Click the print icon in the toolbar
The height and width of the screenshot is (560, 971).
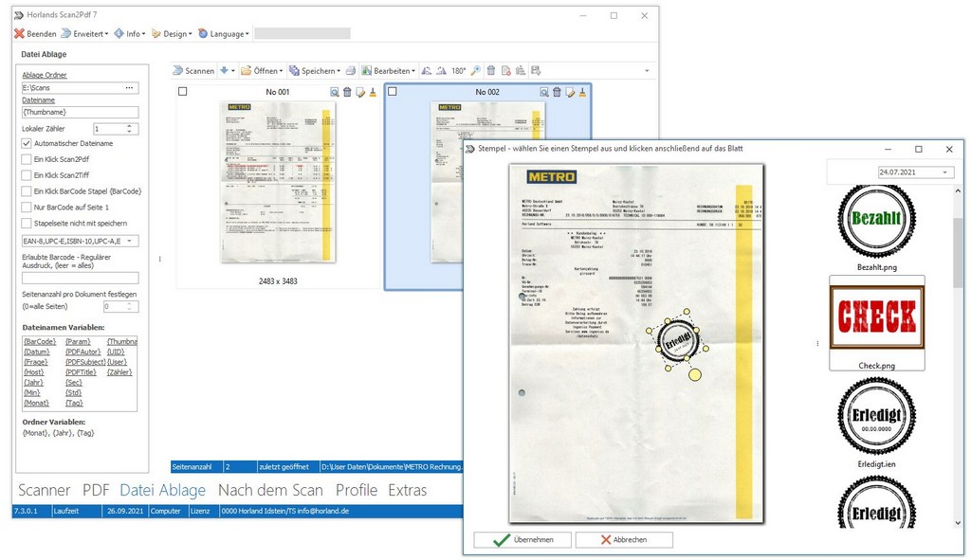click(351, 70)
